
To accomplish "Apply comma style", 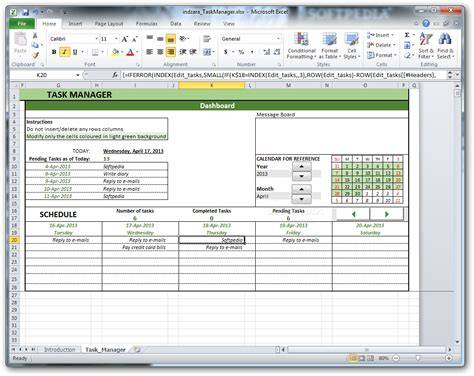I will 252,52.
